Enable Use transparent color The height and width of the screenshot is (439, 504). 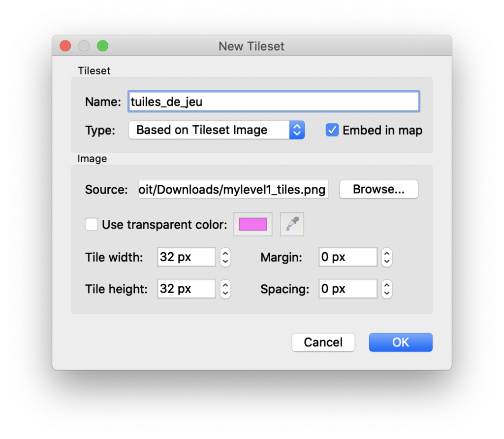coord(92,224)
